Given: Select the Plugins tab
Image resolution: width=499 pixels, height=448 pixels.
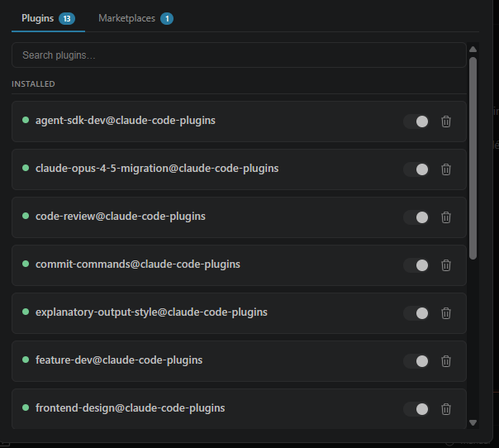Looking at the screenshot, I should tap(48, 18).
